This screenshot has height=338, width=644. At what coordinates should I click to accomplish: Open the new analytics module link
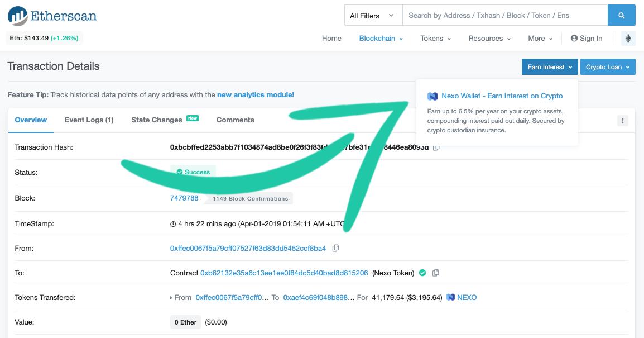(256, 94)
